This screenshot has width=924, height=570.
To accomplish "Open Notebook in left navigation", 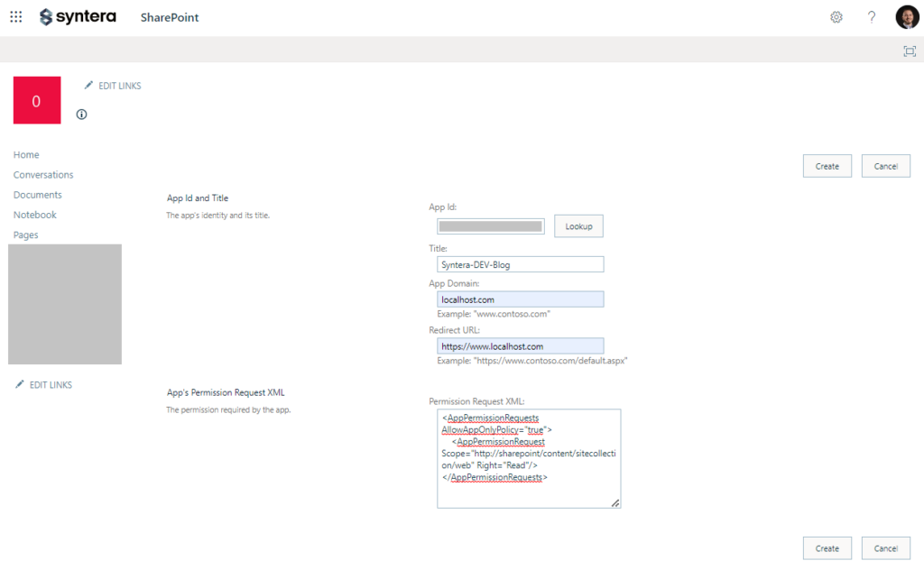I will (x=35, y=215).
